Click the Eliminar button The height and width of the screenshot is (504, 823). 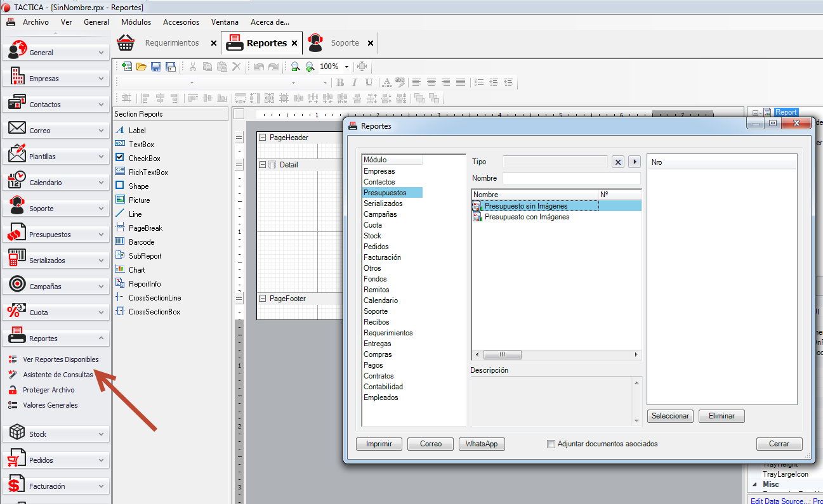pos(721,416)
